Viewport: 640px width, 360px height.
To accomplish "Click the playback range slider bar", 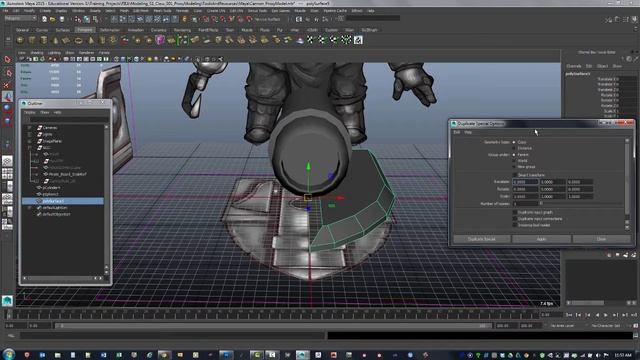I will pyautogui.click(x=273, y=326).
